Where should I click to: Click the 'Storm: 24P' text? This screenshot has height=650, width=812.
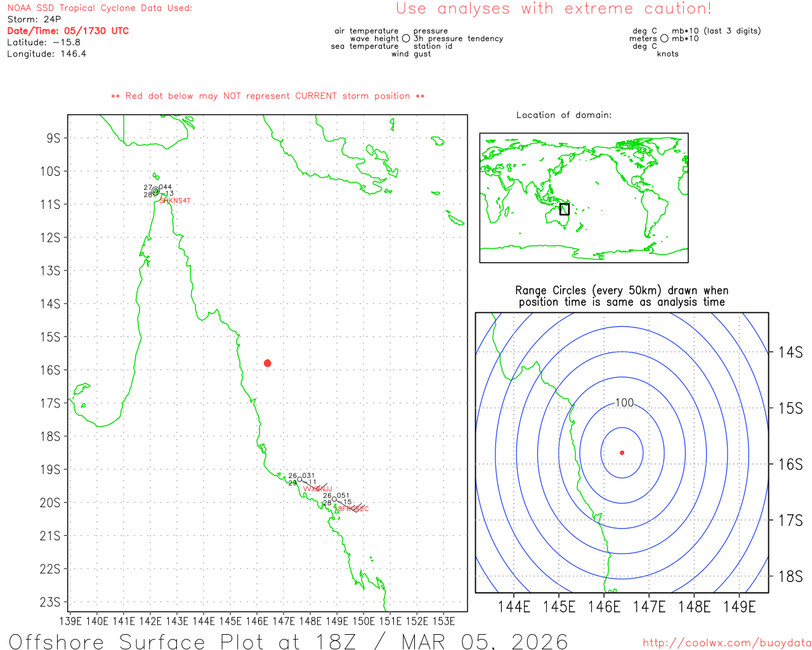click(34, 20)
